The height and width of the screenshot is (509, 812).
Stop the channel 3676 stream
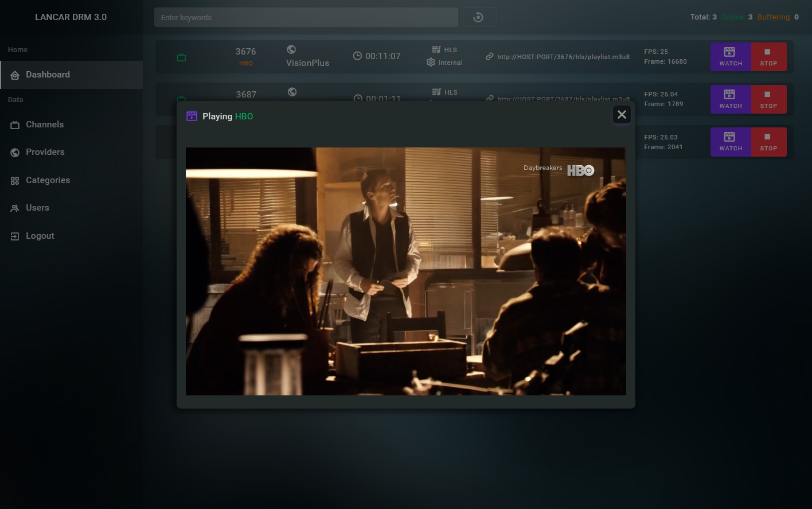768,57
